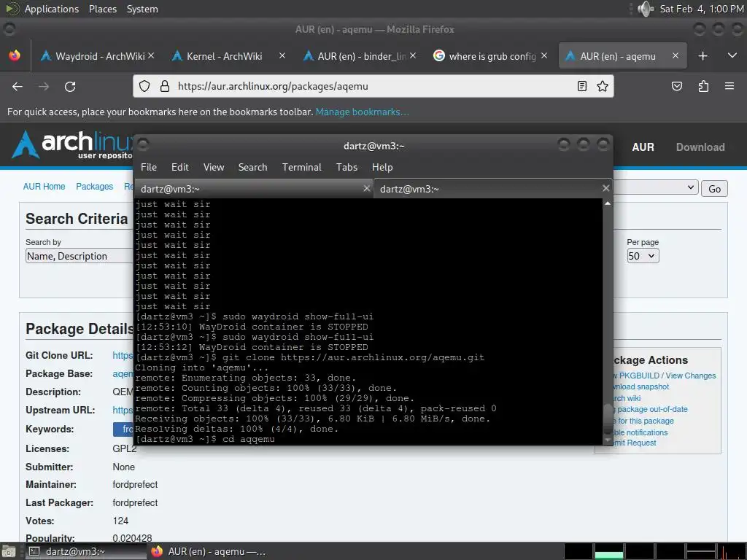Image resolution: width=747 pixels, height=560 pixels.
Task: Click the clock showing Sat Feb 4
Action: coord(701,9)
